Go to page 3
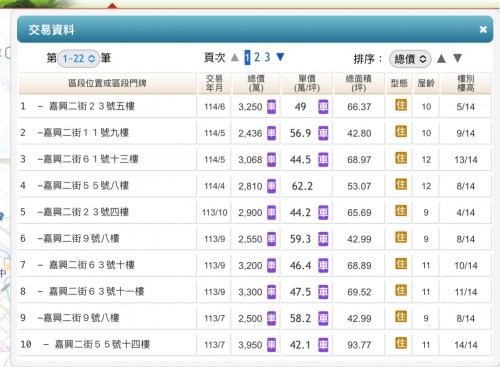This screenshot has height=367, width=500. click(x=267, y=57)
